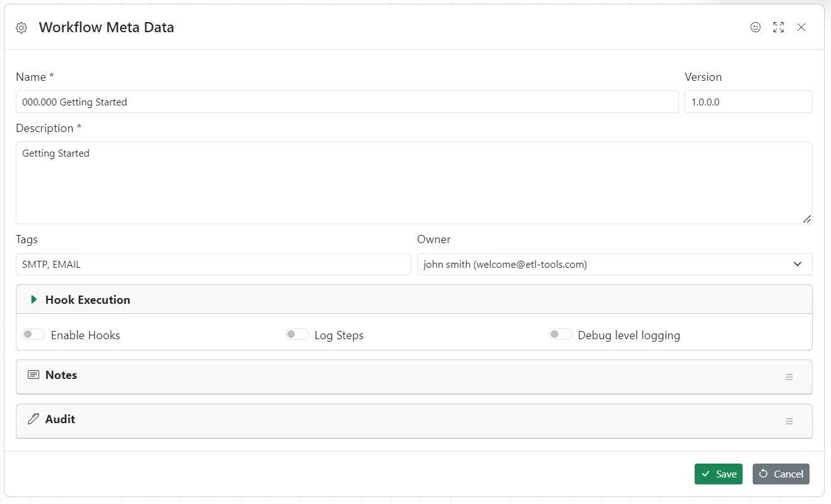The height and width of the screenshot is (504, 831).
Task: Select the Hook Execution section header
Action: point(88,299)
